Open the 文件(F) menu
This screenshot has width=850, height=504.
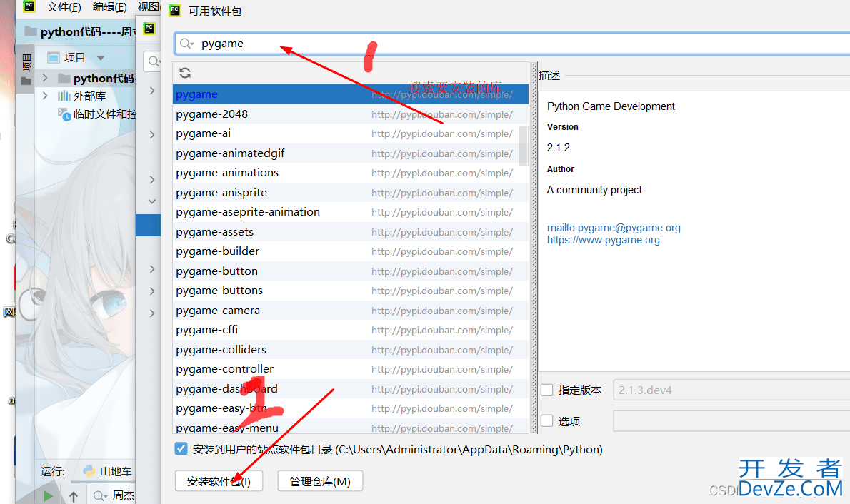[x=64, y=7]
